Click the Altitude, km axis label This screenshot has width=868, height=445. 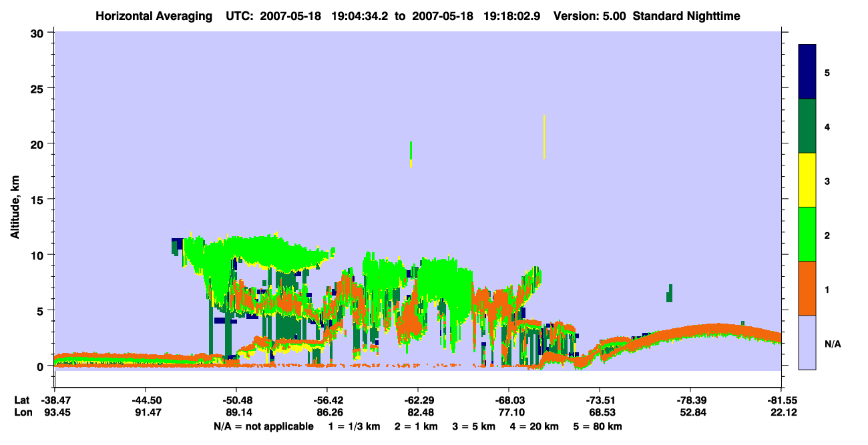point(14,199)
